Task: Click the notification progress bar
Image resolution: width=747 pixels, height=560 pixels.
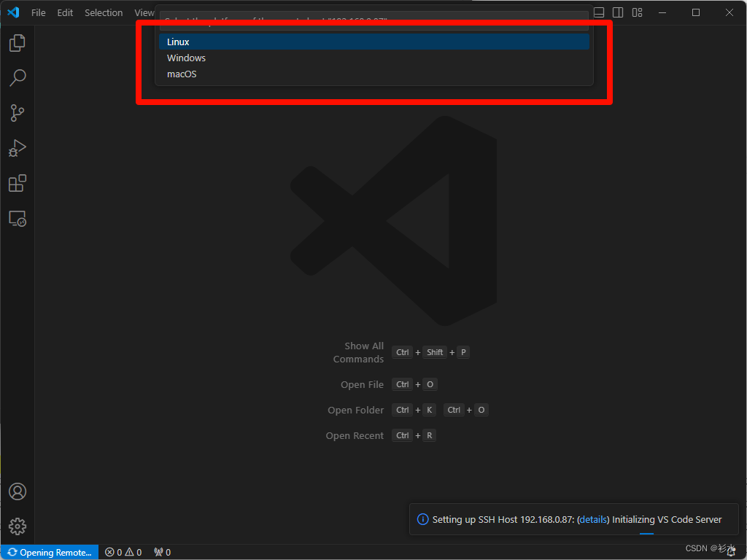Action: 646,534
